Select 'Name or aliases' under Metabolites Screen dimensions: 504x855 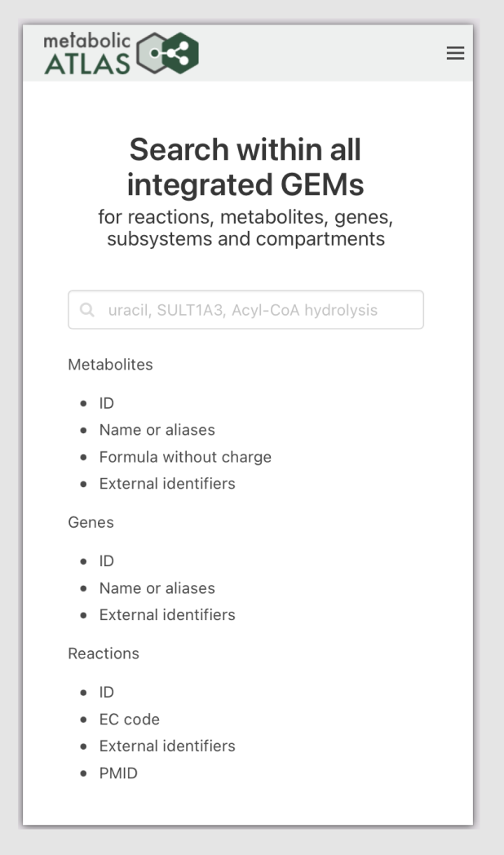(x=156, y=430)
